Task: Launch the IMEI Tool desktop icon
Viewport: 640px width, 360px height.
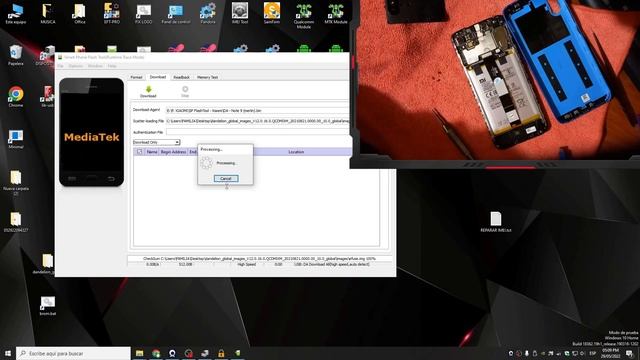Action: click(x=240, y=13)
